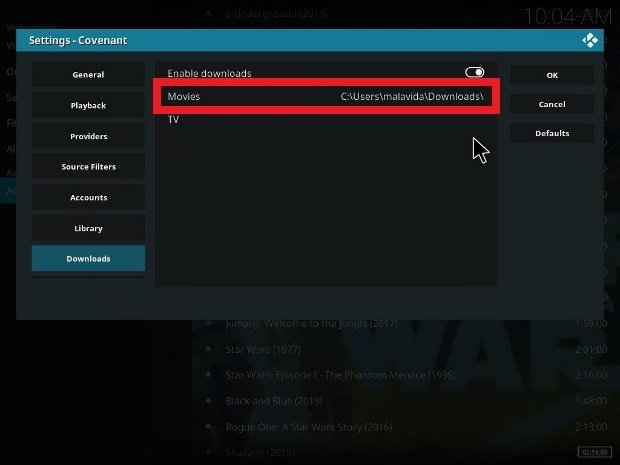Select Black and Blue (2019) in the list

(274, 401)
